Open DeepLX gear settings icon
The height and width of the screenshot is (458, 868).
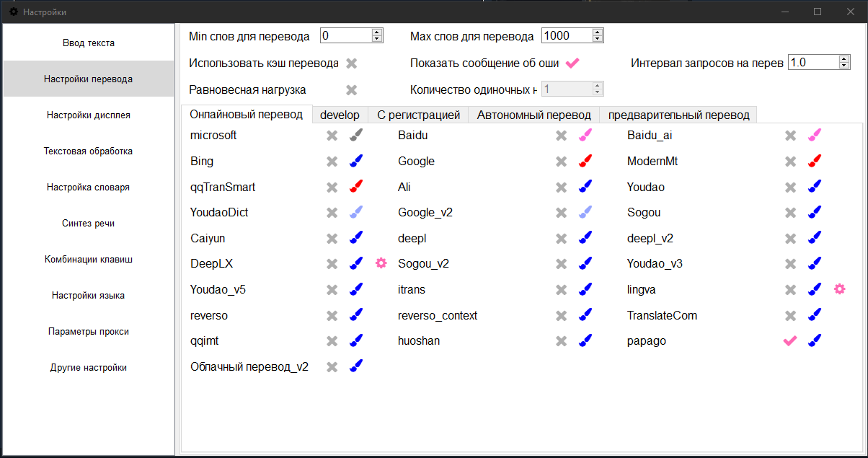(x=381, y=264)
